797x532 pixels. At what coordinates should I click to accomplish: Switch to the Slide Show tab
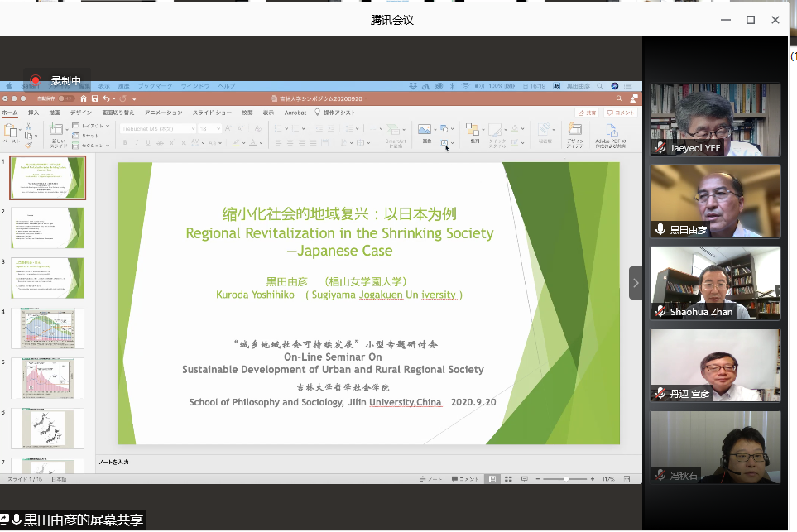[x=212, y=113]
